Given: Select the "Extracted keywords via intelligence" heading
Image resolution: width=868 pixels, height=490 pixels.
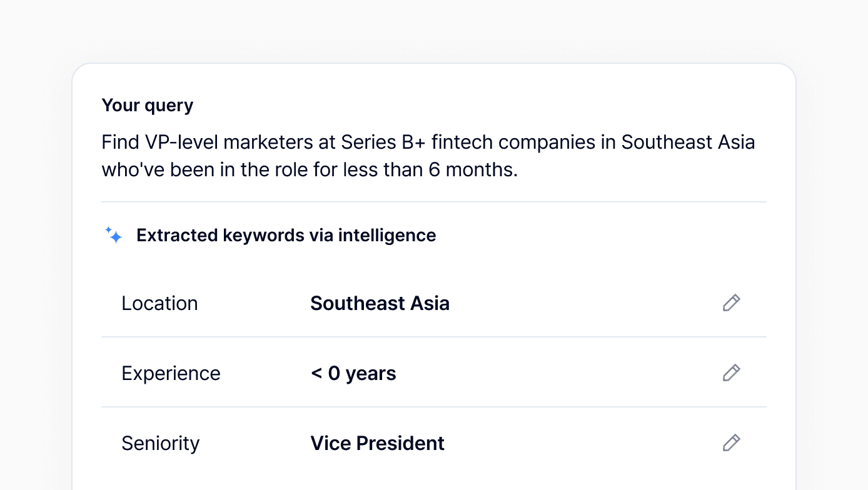Looking at the screenshot, I should [286, 236].
